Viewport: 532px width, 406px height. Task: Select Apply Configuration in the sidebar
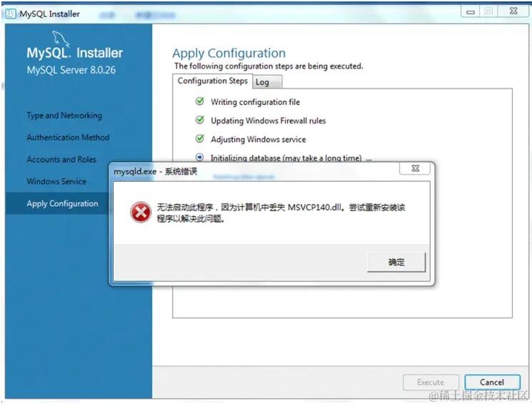click(x=62, y=203)
